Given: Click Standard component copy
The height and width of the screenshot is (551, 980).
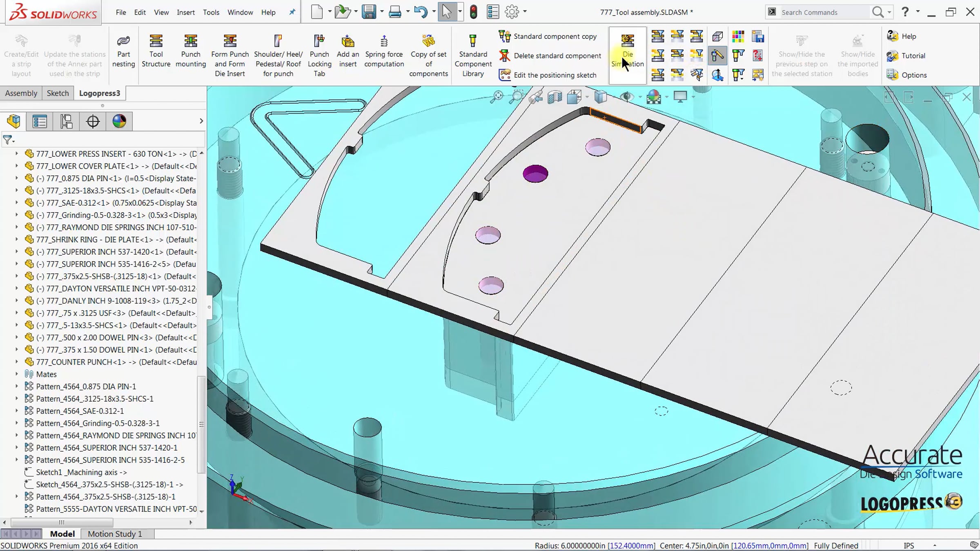Looking at the screenshot, I should click(x=548, y=36).
